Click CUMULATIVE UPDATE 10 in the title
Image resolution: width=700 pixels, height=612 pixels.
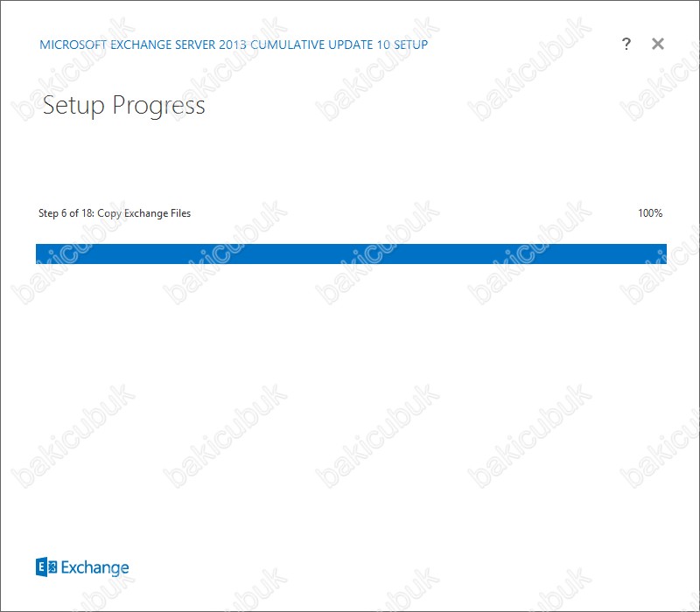point(320,45)
